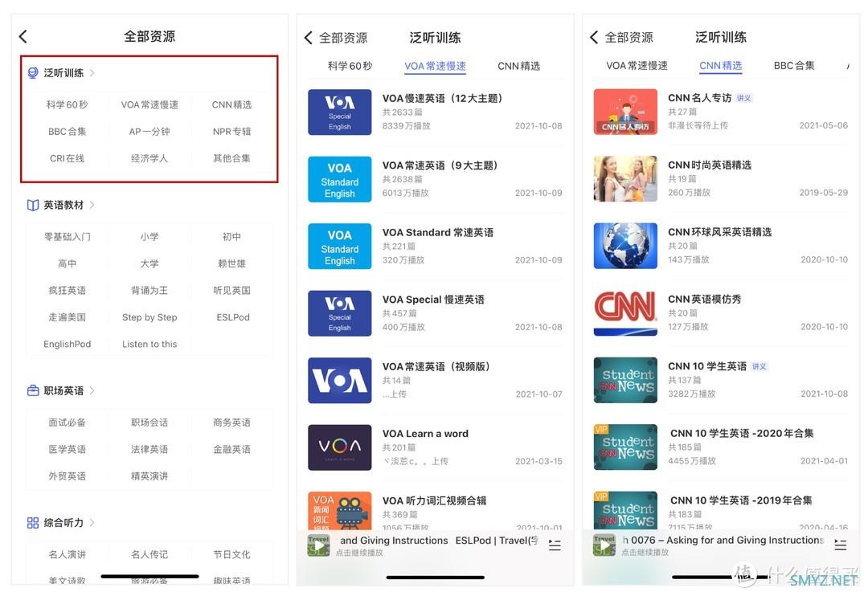
Task: Expand 泛听训练 with its chevron
Action: [92, 73]
